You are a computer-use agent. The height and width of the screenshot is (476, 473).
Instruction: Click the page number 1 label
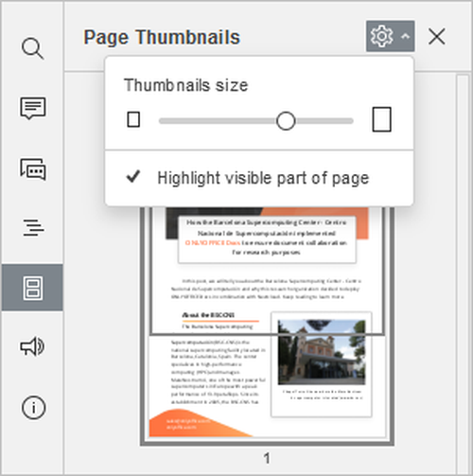(x=267, y=458)
